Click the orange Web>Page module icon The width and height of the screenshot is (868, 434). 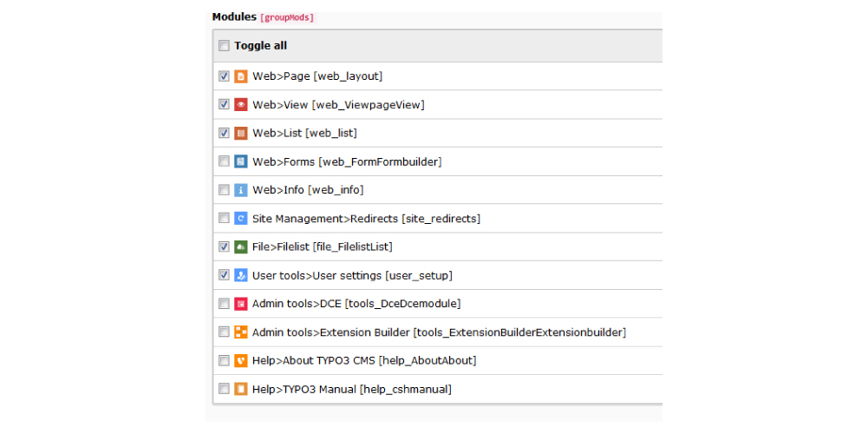tap(240, 76)
